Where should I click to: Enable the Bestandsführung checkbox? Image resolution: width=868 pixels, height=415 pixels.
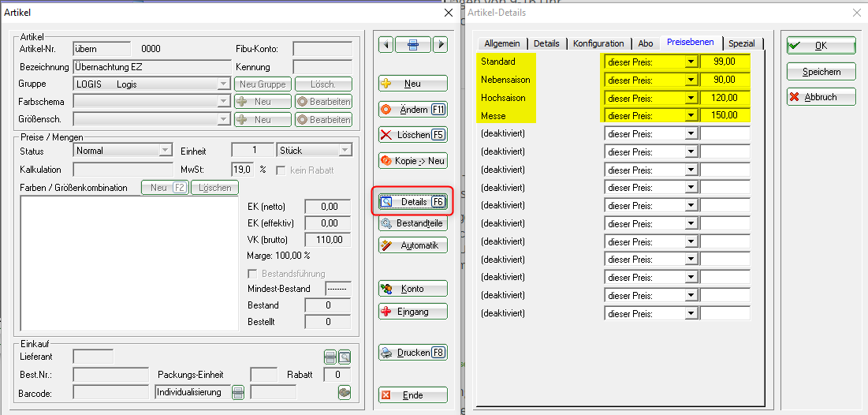point(252,274)
